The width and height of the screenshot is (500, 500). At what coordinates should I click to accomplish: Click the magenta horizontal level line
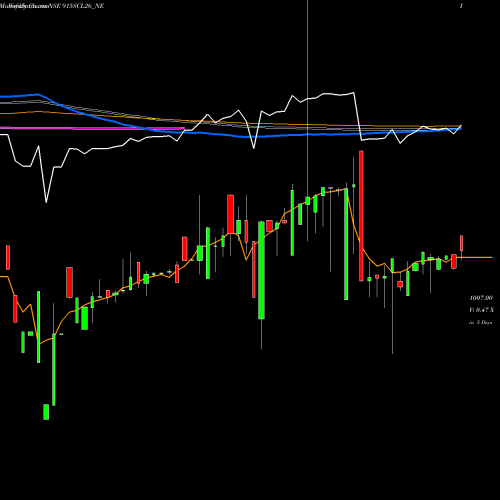92,128
